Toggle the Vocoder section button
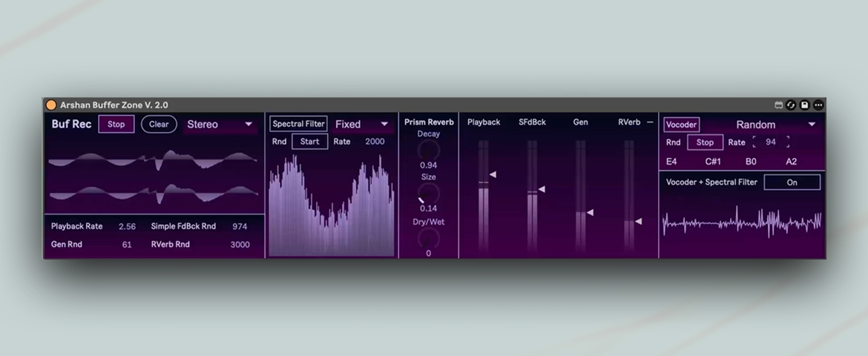Image resolution: width=868 pixels, height=356 pixels. 681,125
